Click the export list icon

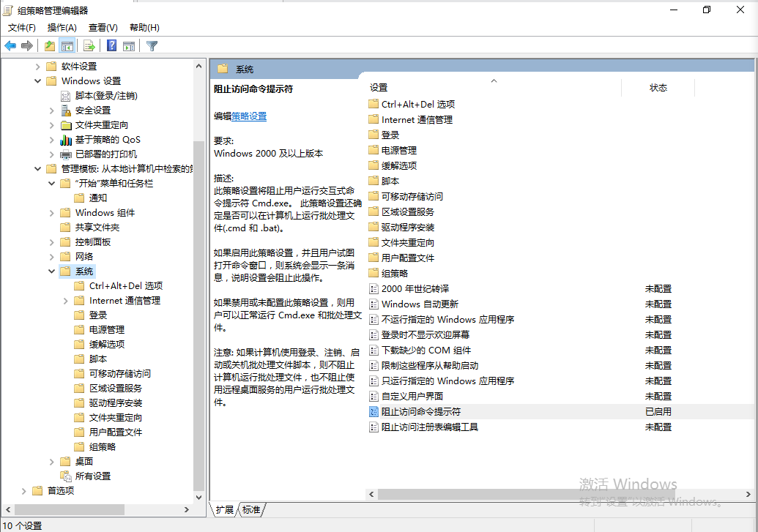[88, 45]
